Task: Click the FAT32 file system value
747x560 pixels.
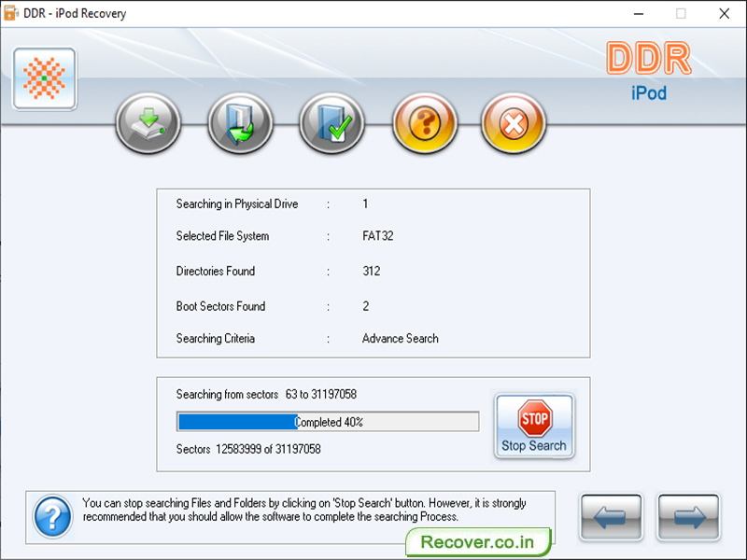Action: pos(377,236)
